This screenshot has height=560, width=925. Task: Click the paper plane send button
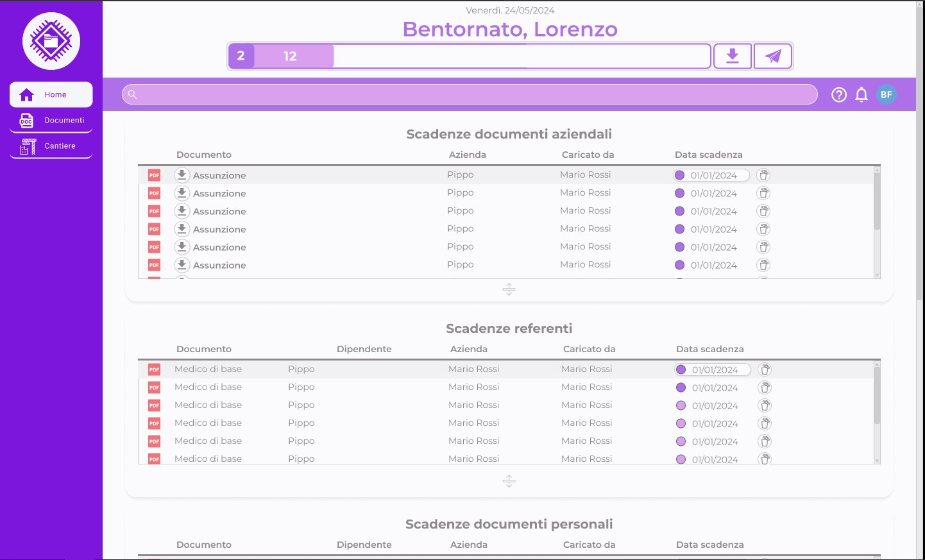click(x=773, y=56)
